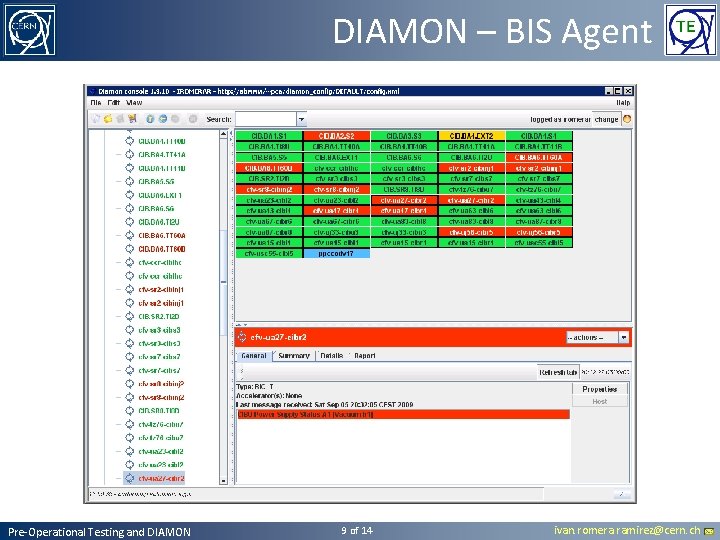Open the View menu
The image size is (720, 540).
(x=134, y=102)
